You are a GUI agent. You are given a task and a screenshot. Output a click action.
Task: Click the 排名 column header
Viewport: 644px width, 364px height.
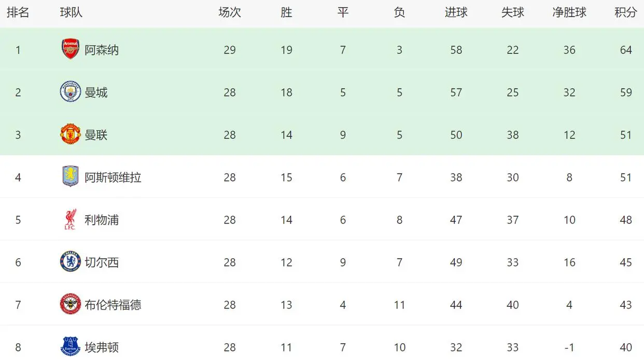click(x=18, y=12)
